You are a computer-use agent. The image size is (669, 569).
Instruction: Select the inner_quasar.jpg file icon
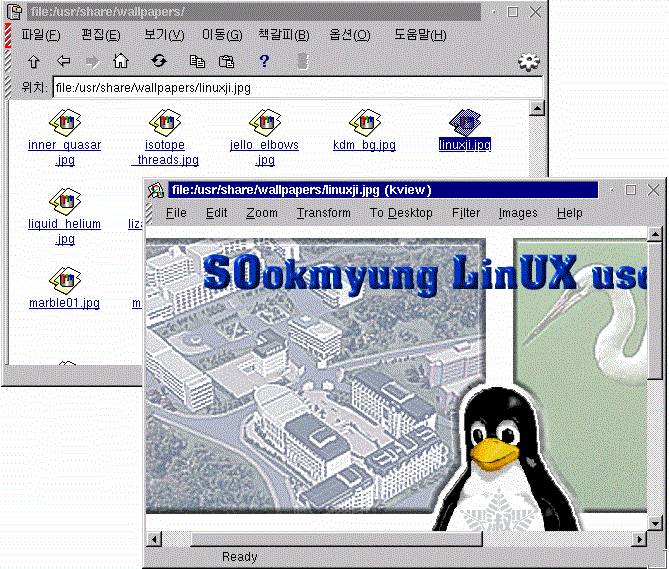(65, 122)
